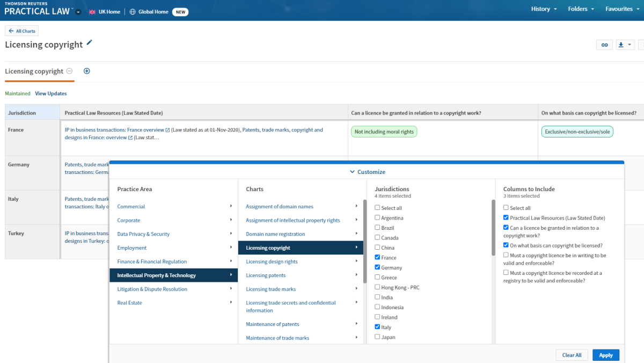Click the UK flag icon for UK Home
644x363 pixels.
92,12
